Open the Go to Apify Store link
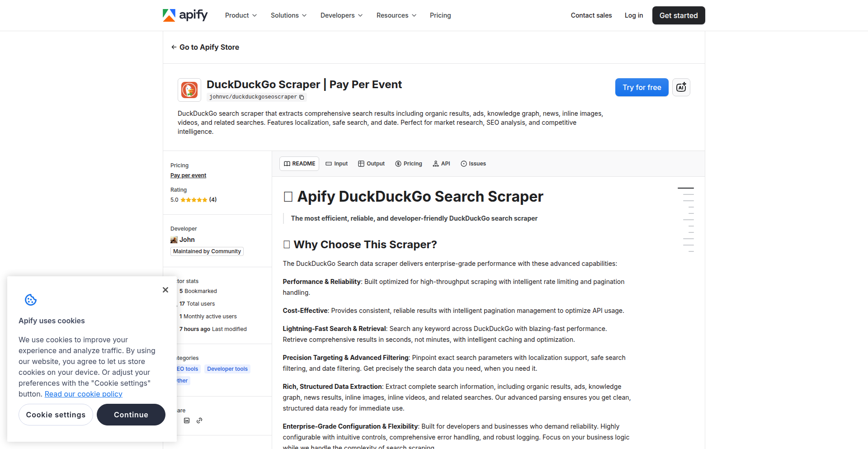This screenshot has height=449, width=868. tap(205, 47)
